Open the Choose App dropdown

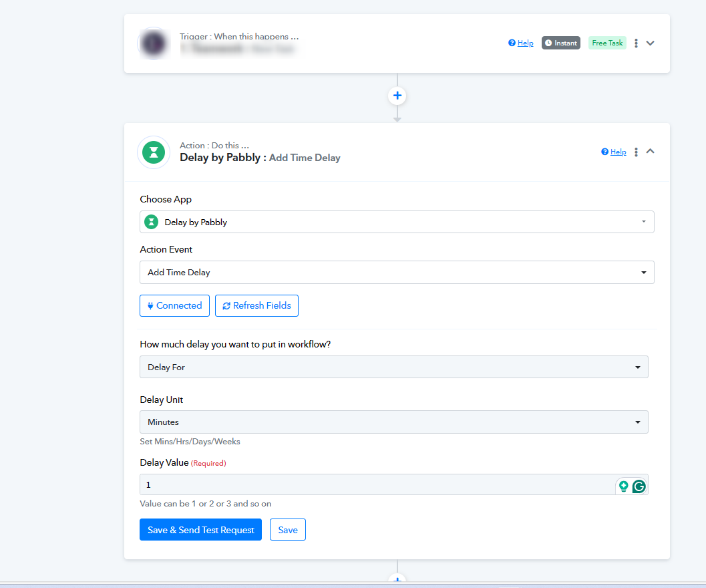tap(397, 222)
